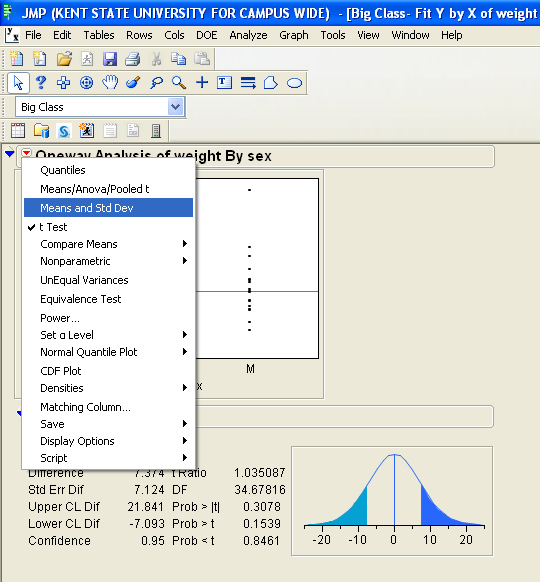Choose Power... option
This screenshot has width=540, height=582.
(108, 318)
